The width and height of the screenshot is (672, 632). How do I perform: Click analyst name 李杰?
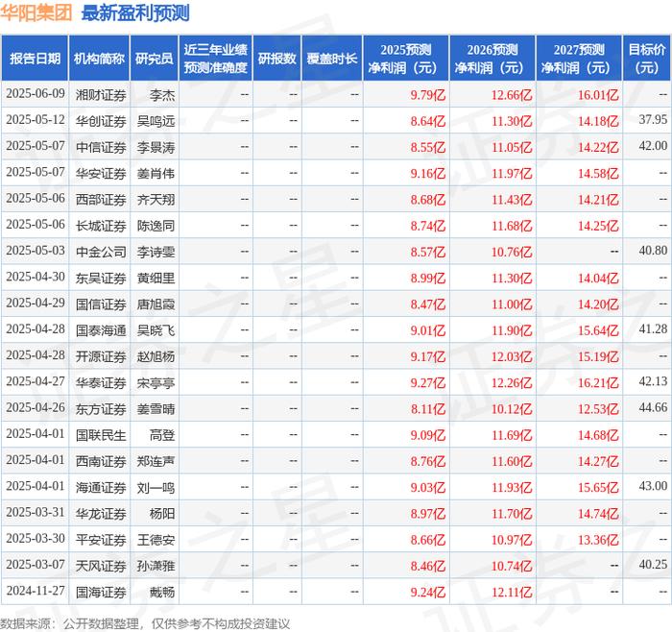(x=162, y=95)
